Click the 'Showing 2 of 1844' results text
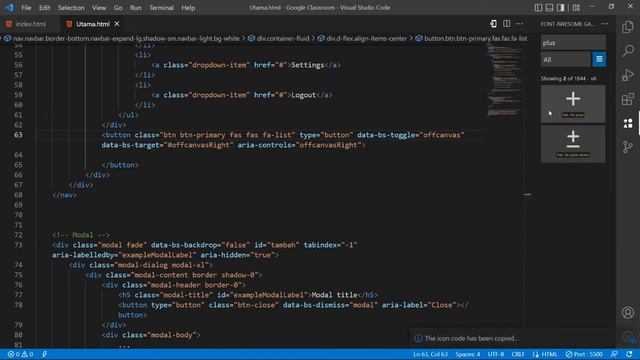Image resolution: width=640 pixels, height=360 pixels. (568, 78)
